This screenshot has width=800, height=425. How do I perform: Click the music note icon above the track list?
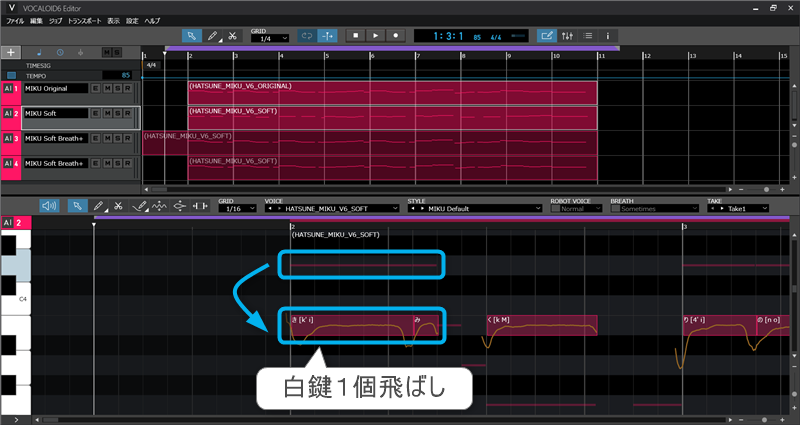40,53
